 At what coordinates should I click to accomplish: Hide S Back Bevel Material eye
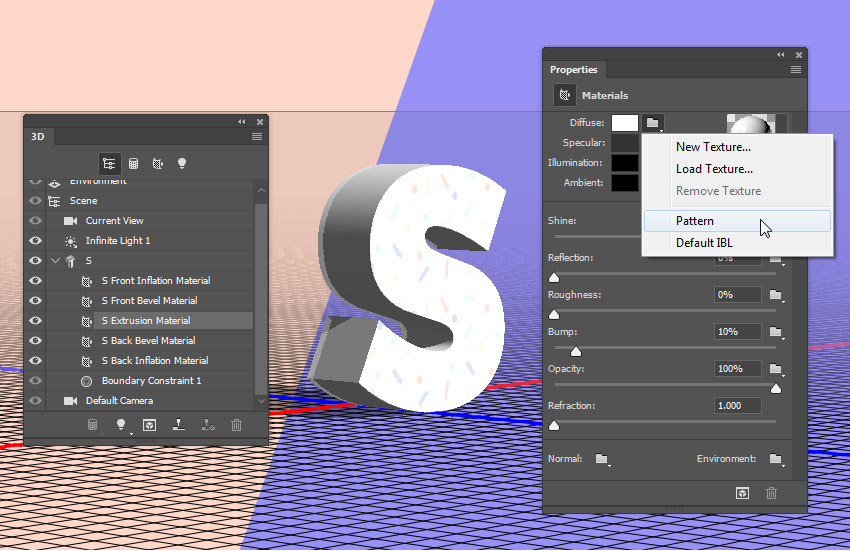[x=35, y=341]
